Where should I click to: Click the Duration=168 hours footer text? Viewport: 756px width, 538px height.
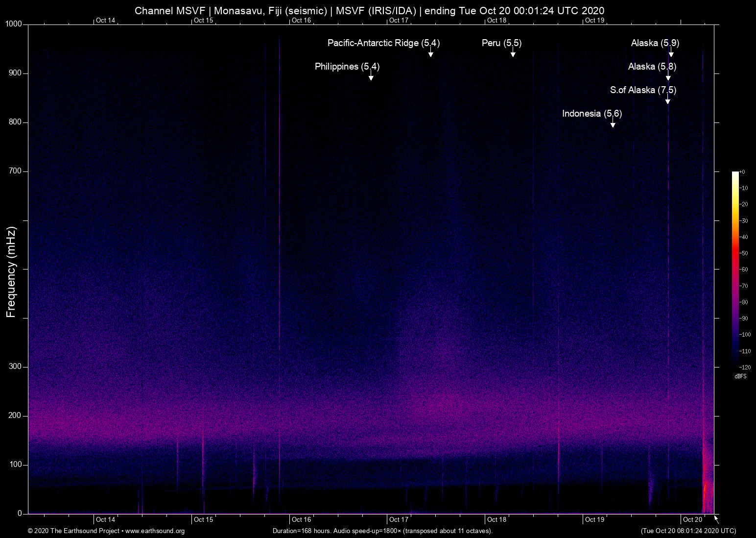[382, 531]
